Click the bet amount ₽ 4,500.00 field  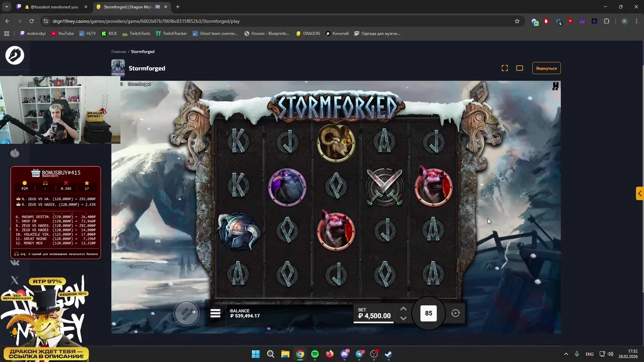[374, 313]
